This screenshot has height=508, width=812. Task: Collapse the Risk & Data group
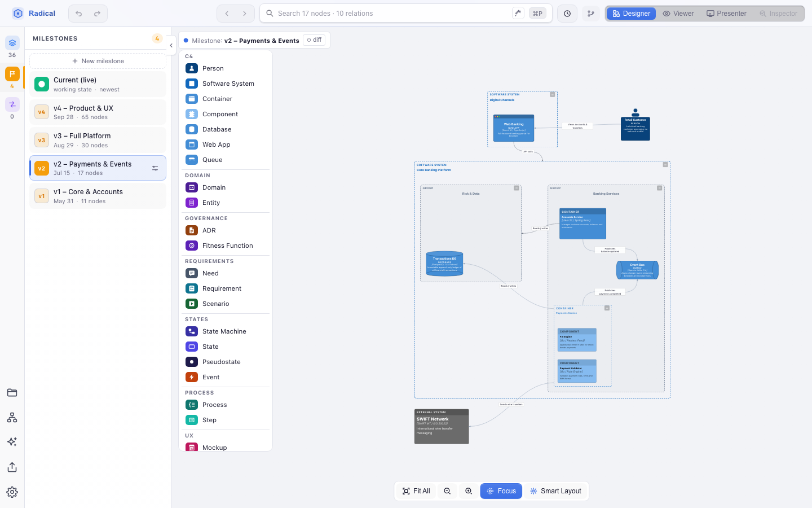point(516,188)
